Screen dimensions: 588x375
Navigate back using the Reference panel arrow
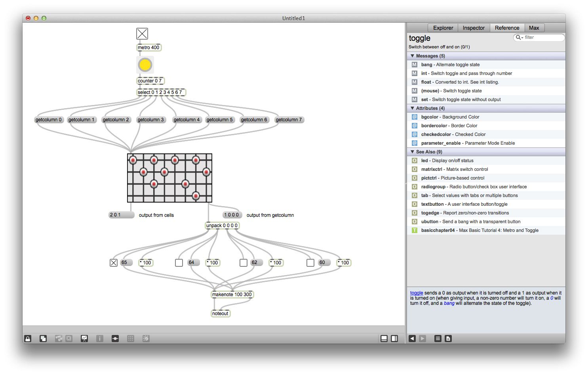point(412,338)
